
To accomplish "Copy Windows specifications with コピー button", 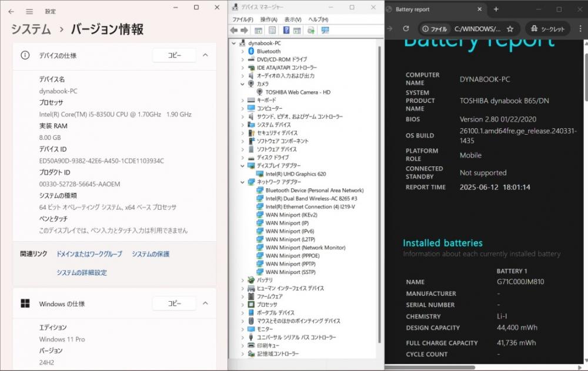I will coord(175,303).
